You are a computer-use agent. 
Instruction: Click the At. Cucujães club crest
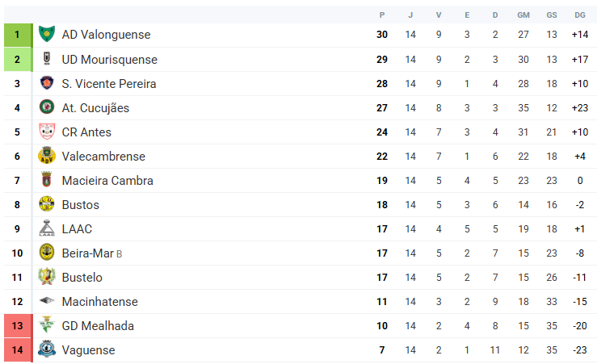click(46, 108)
